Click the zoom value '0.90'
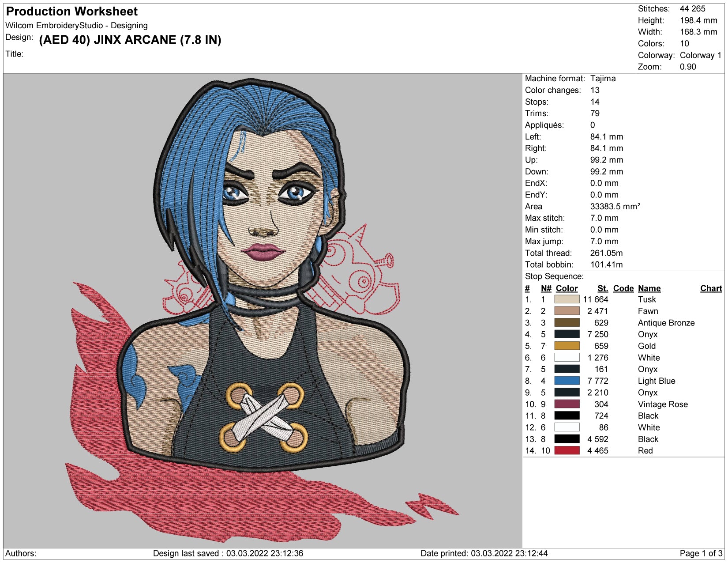728x563 pixels. coord(688,67)
